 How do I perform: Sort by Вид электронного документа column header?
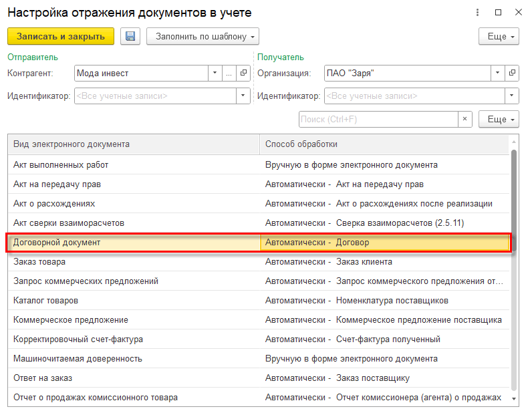[x=134, y=144]
